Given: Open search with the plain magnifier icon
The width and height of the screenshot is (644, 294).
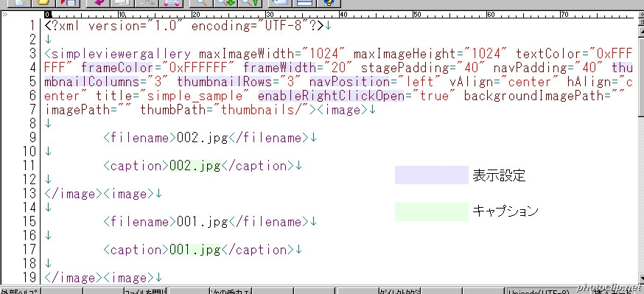Looking at the screenshot, I should coord(201,3).
